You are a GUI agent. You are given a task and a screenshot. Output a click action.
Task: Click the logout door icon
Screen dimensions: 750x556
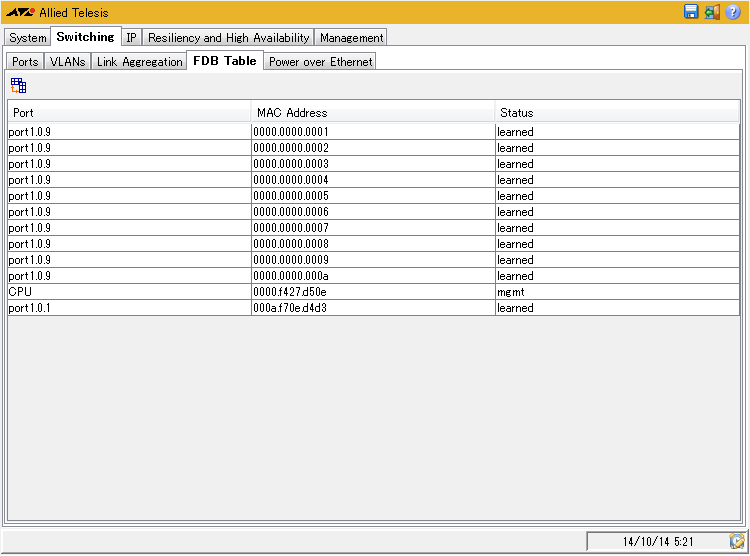[x=712, y=12]
